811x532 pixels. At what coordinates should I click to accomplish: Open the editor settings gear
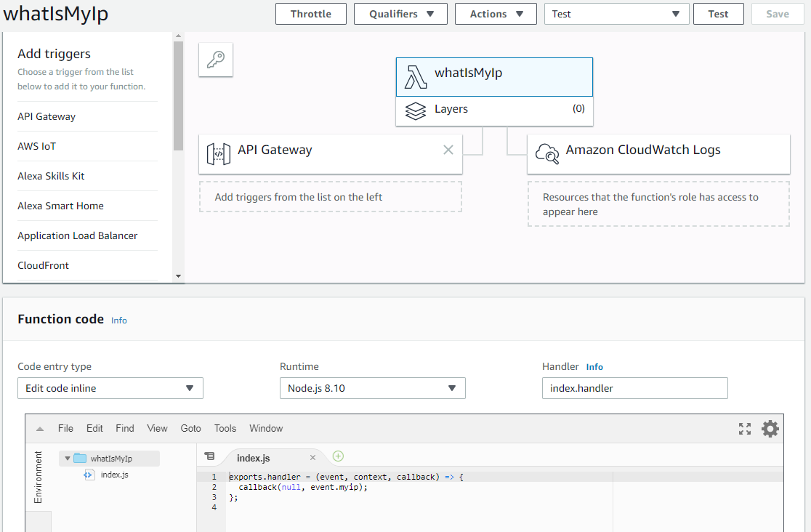click(x=770, y=429)
